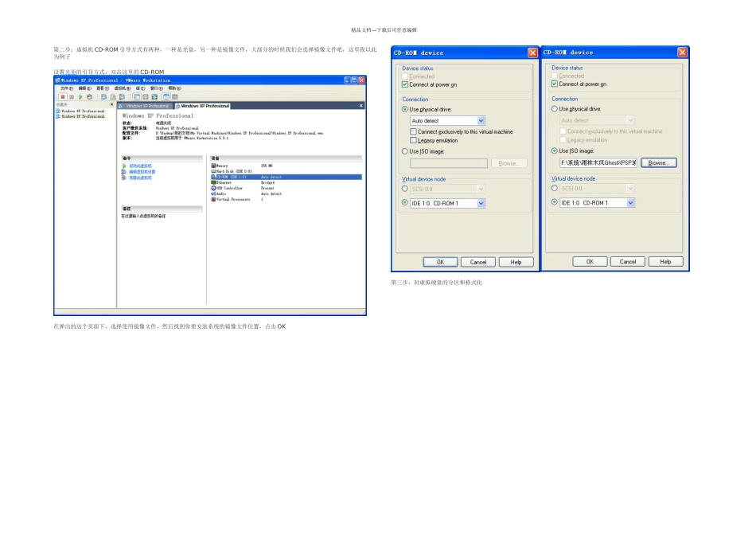Close the VM tab with the tab-bar X
The height and width of the screenshot is (535, 756).
coord(361,106)
